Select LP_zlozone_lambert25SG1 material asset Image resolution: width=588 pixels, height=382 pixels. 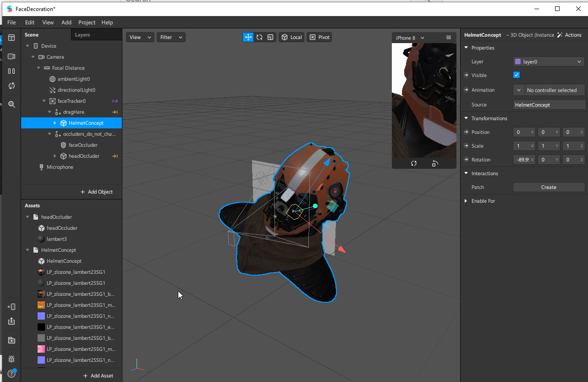pos(76,283)
